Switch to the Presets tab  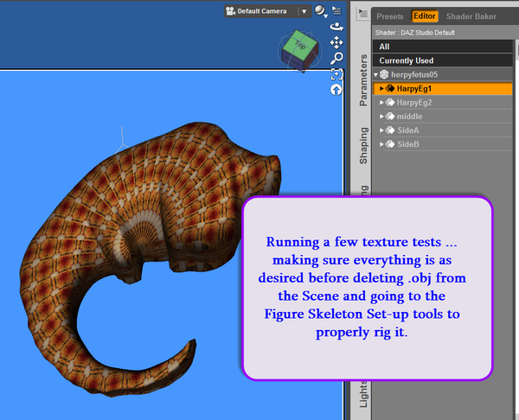pyautogui.click(x=390, y=16)
